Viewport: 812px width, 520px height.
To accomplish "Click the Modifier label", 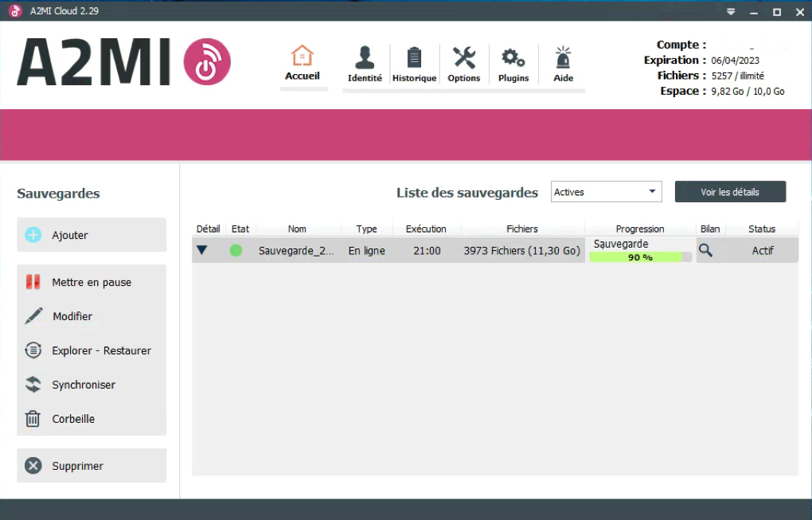I will pyautogui.click(x=72, y=316).
